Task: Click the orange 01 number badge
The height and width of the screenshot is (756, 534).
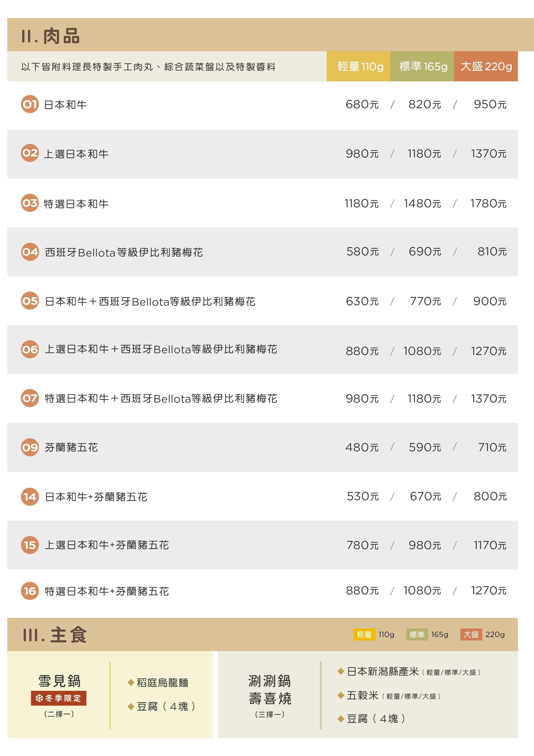Action: (x=30, y=104)
